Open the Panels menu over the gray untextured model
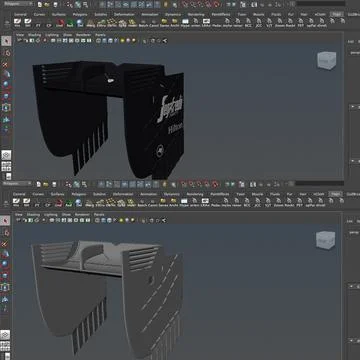The image size is (360, 360). [99, 215]
